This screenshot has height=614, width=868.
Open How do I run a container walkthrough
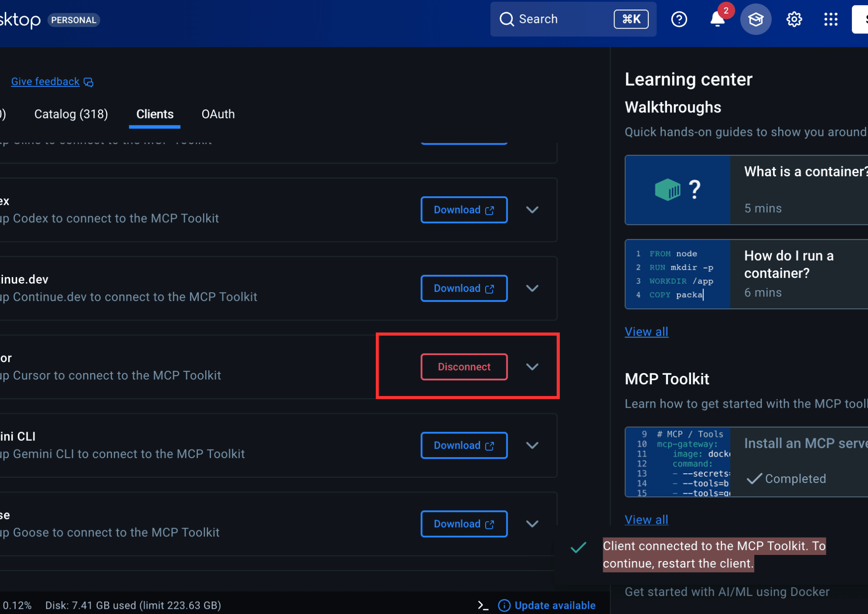746,274
